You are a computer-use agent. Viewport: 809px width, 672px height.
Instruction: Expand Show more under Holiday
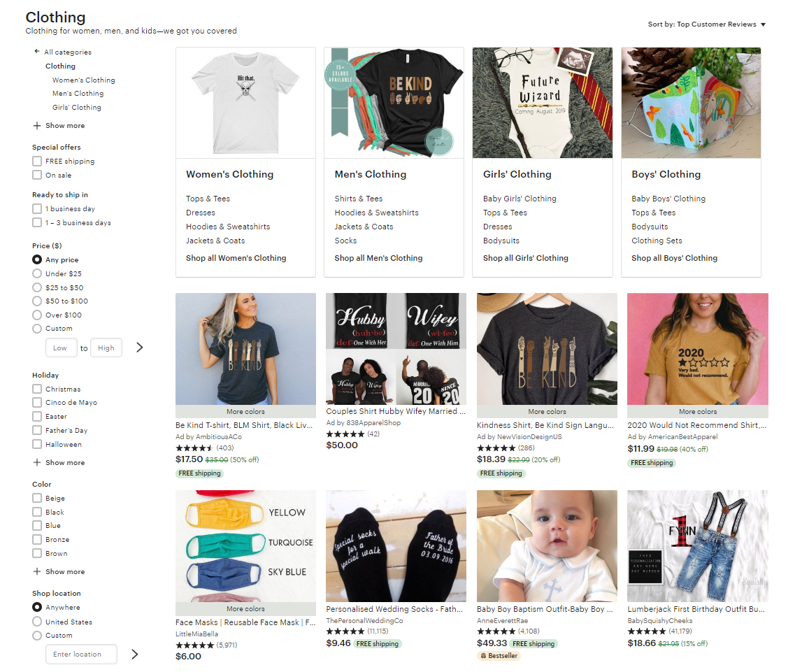[x=65, y=462]
